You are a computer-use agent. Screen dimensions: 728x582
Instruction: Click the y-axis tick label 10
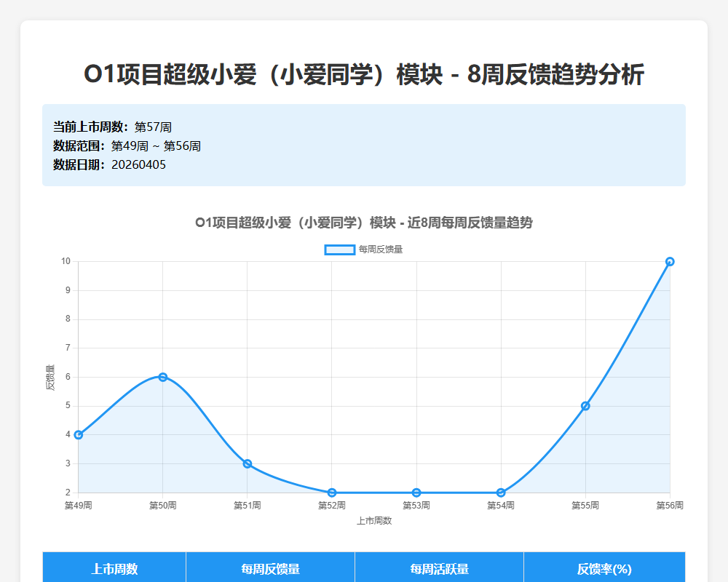[x=66, y=261]
